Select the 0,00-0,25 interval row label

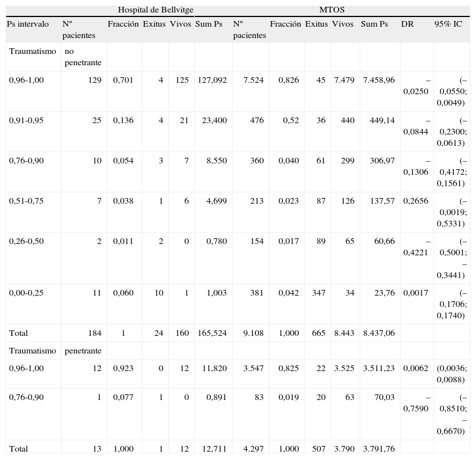[x=26, y=293]
